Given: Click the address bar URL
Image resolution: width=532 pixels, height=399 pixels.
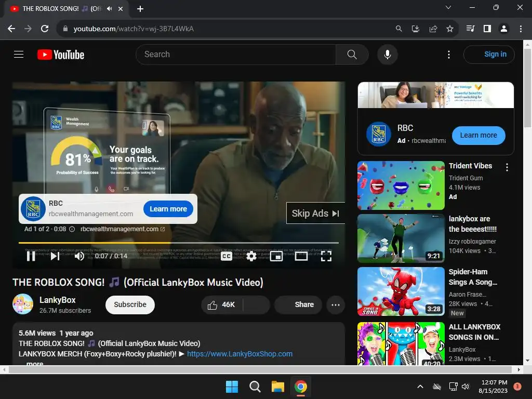Looking at the screenshot, I should click(134, 29).
